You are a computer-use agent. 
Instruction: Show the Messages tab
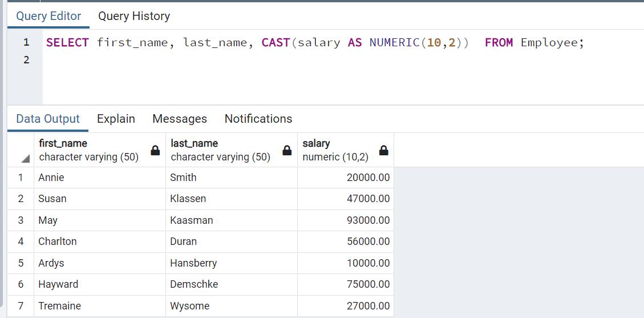pos(180,119)
